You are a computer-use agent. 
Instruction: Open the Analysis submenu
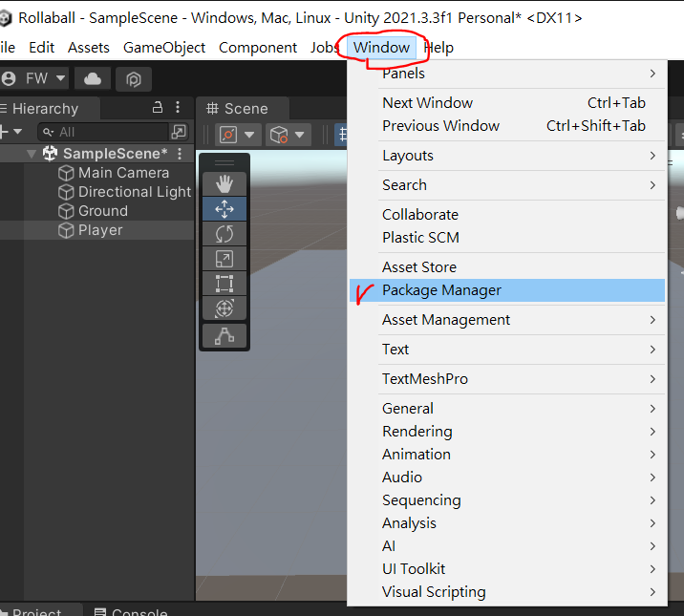click(x=507, y=523)
